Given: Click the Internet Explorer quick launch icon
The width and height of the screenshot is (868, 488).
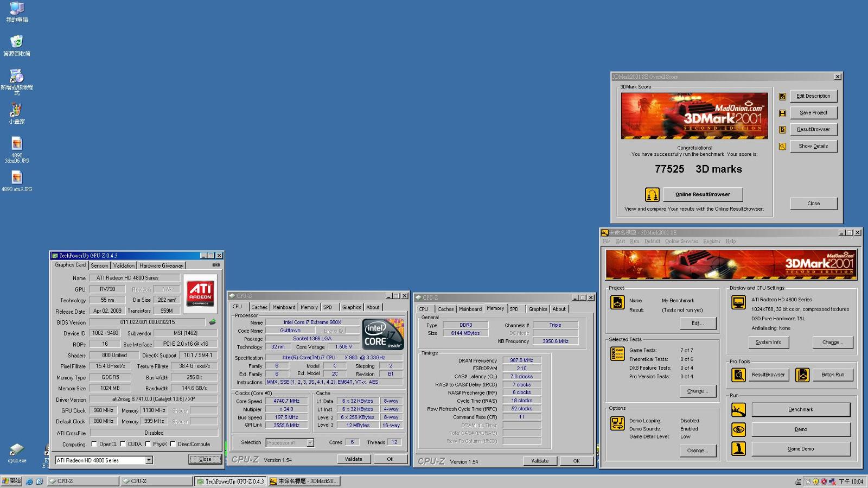Looking at the screenshot, I should coord(29,481).
